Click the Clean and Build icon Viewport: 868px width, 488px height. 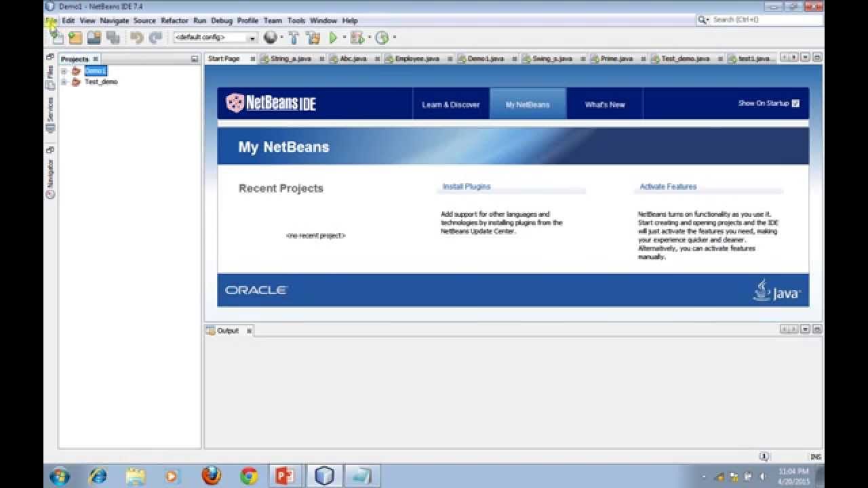313,38
